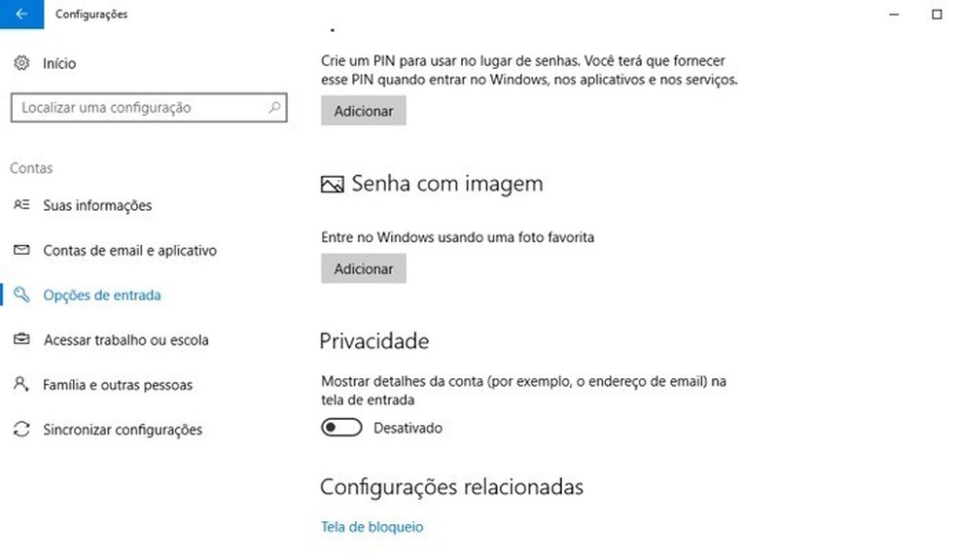This screenshot has height=560, width=957.
Task: Click the Início gear icon
Action: [x=21, y=63]
